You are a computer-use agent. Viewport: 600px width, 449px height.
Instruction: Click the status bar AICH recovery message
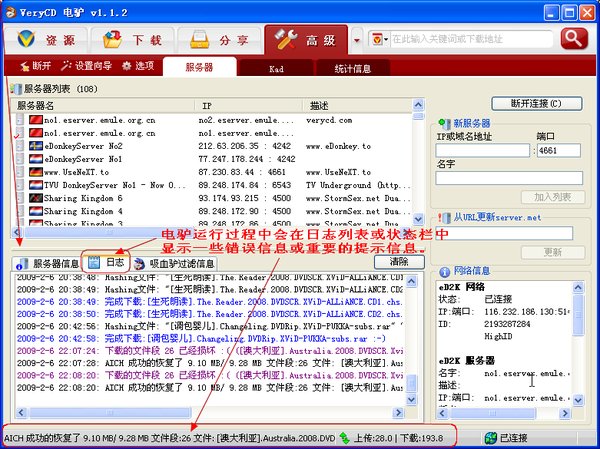coord(170,438)
